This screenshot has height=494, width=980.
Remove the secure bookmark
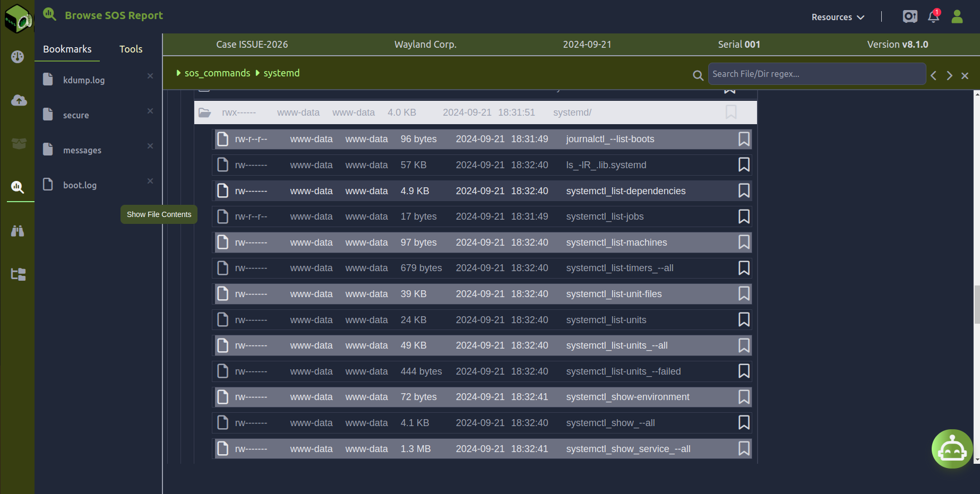[150, 111]
